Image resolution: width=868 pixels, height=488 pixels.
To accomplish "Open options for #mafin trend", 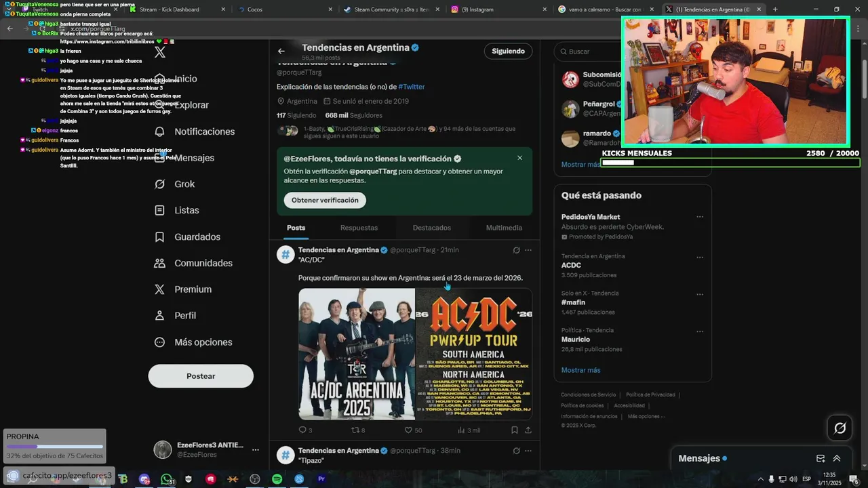I will pos(700,294).
